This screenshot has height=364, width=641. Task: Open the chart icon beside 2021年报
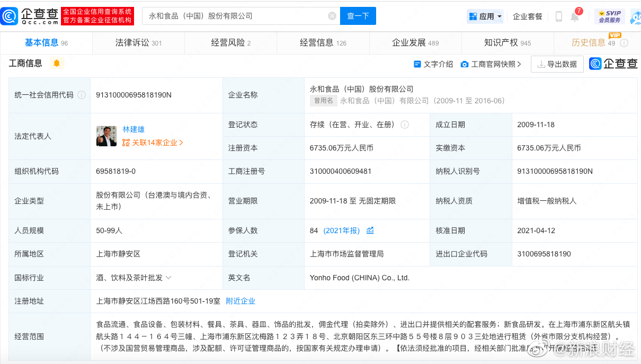370,230
